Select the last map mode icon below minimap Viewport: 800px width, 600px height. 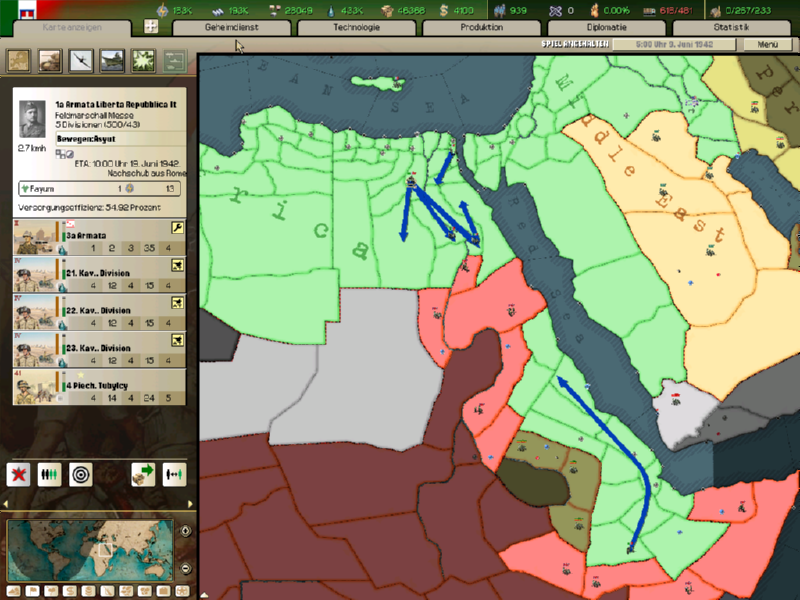pos(182,591)
